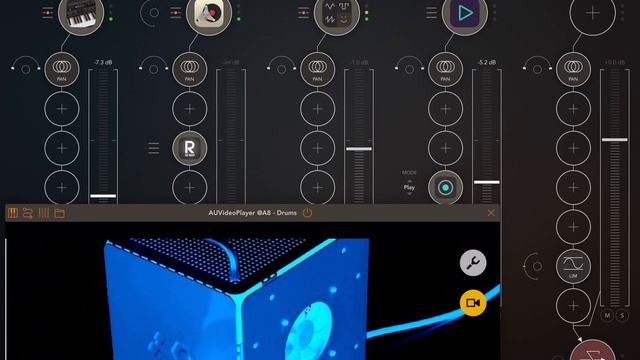Open the recorder node beside MODE Play
This screenshot has height=360, width=640.
click(x=445, y=187)
